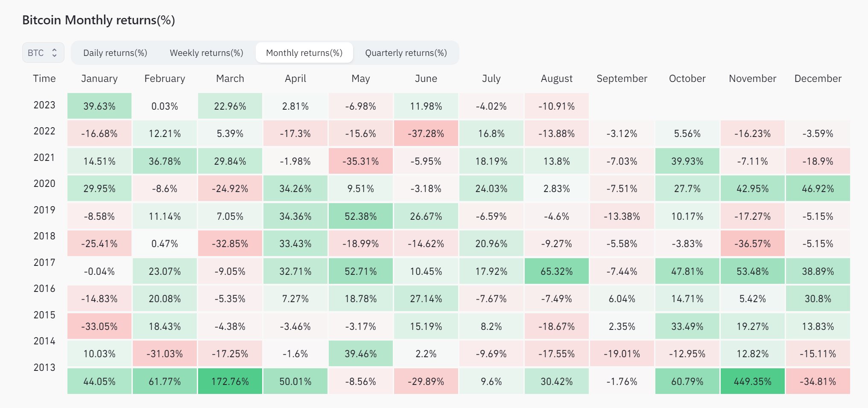
Task: Select the 2023 row label
Action: click(44, 105)
